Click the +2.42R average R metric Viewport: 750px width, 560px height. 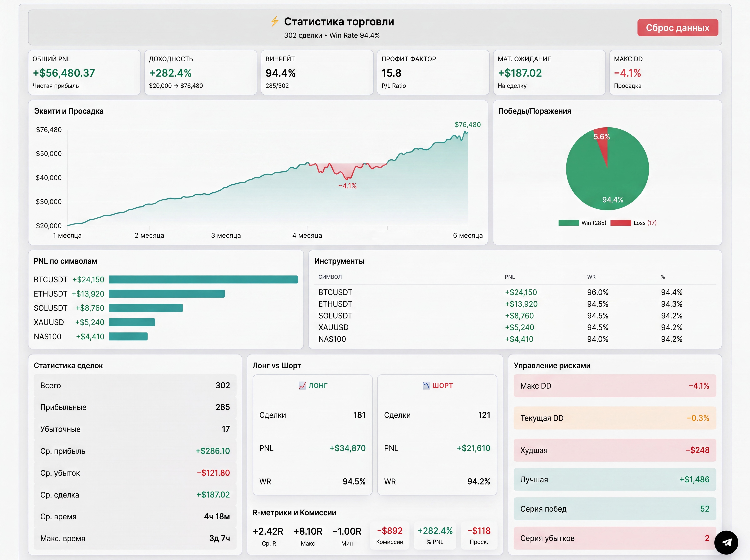click(x=268, y=531)
